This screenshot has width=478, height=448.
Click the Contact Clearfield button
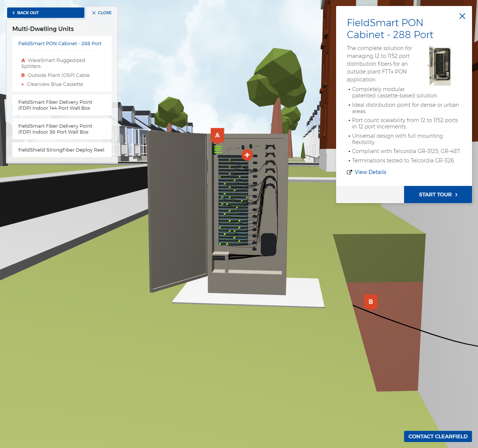[438, 436]
